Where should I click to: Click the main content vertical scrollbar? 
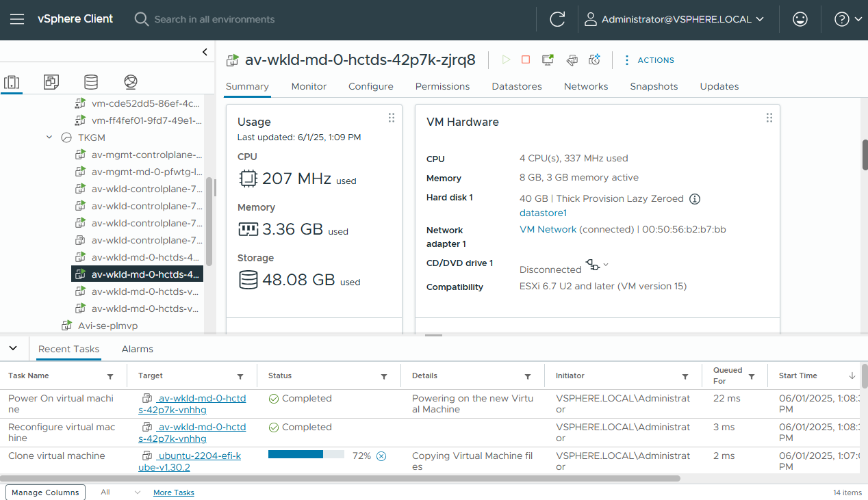click(x=865, y=155)
